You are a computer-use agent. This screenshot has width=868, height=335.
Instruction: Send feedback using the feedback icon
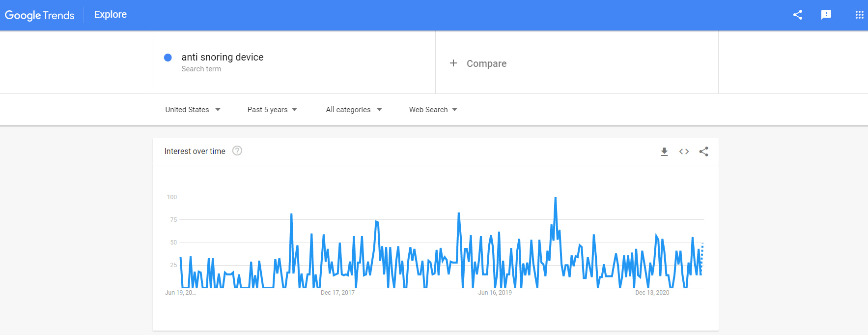pyautogui.click(x=826, y=15)
